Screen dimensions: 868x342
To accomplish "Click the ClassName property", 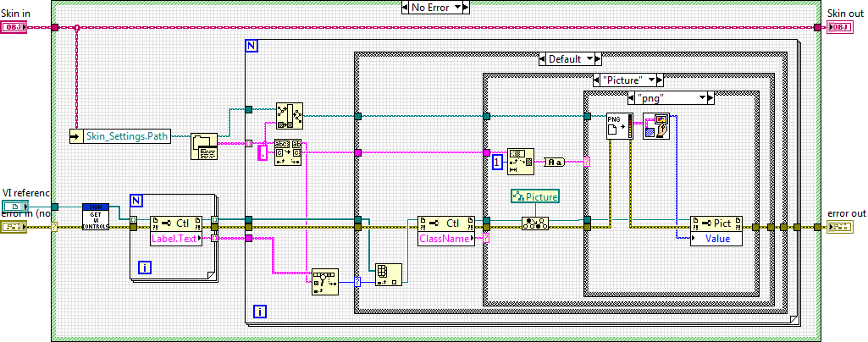I will pyautogui.click(x=447, y=239).
